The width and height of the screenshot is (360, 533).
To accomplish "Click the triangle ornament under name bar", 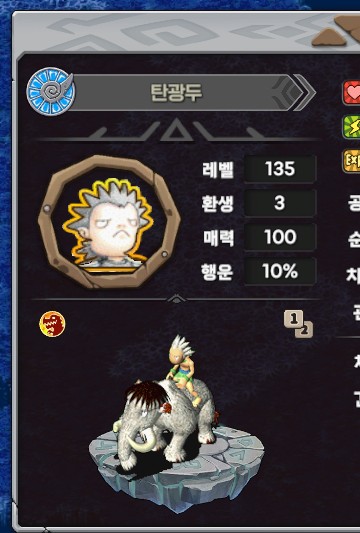I will [x=176, y=131].
